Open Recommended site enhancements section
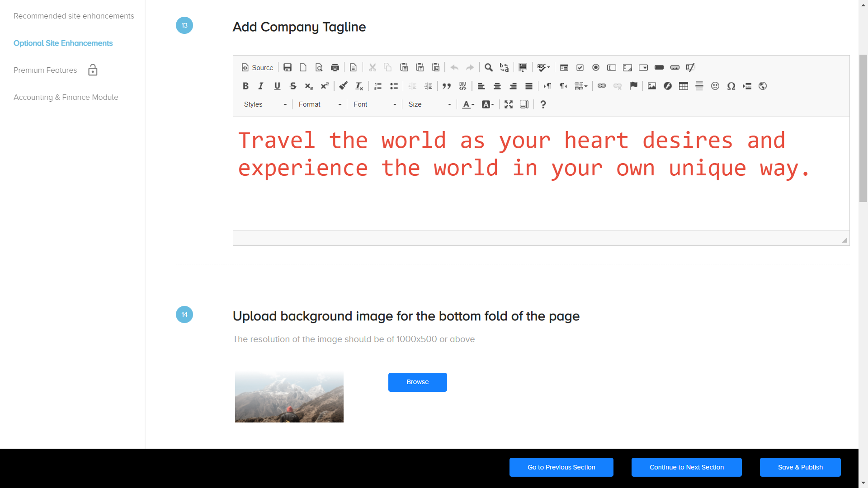 click(74, 16)
